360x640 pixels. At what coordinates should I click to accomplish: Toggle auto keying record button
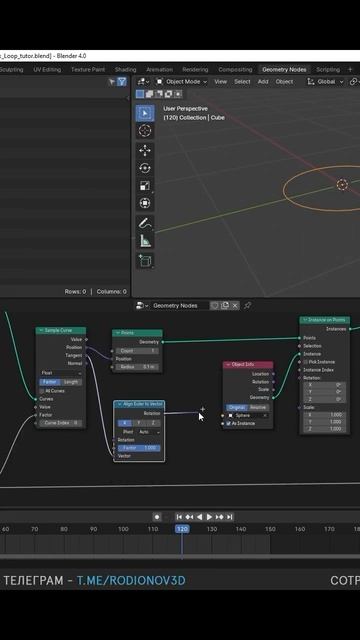pos(157,517)
